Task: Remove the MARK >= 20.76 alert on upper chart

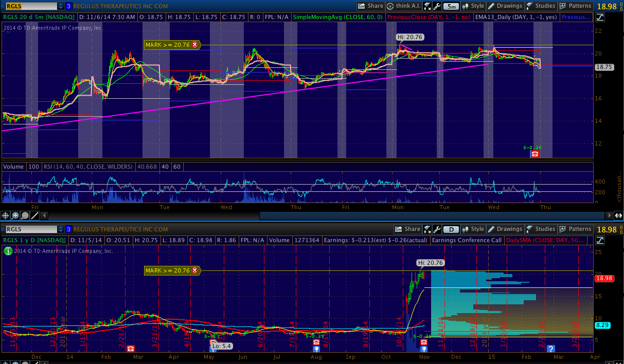Action: [195, 45]
